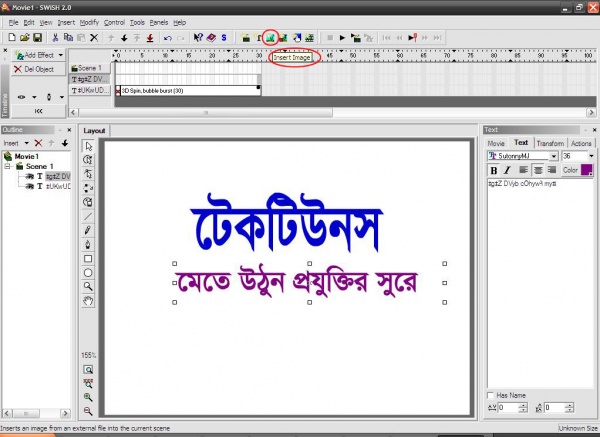The image size is (600, 437).
Task: Align text to the right
Action: coord(551,170)
